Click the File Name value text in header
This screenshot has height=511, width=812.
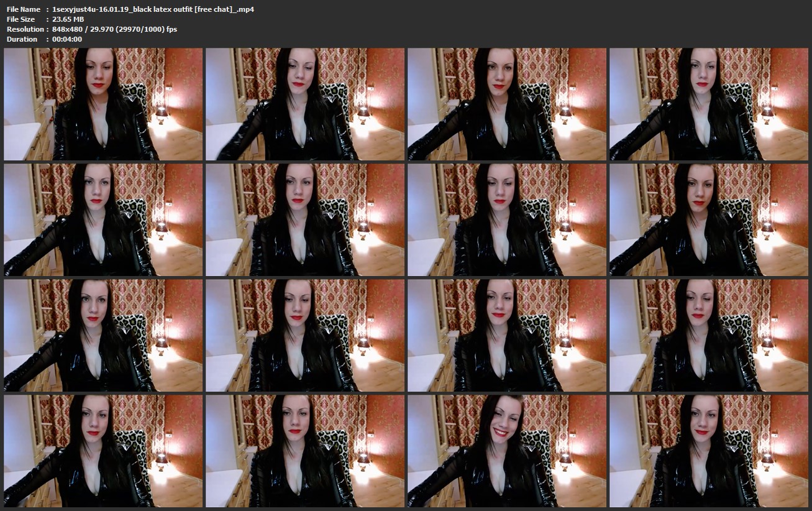pos(153,9)
